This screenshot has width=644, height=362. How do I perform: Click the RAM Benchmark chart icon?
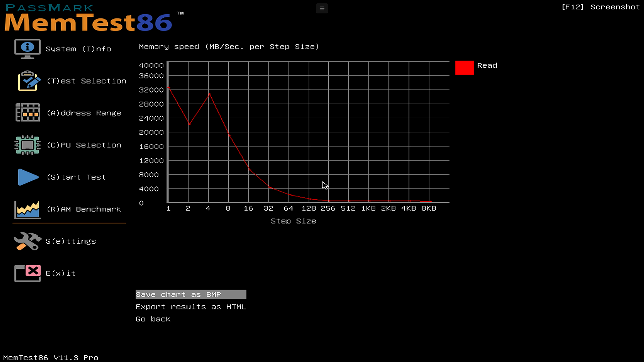28,209
